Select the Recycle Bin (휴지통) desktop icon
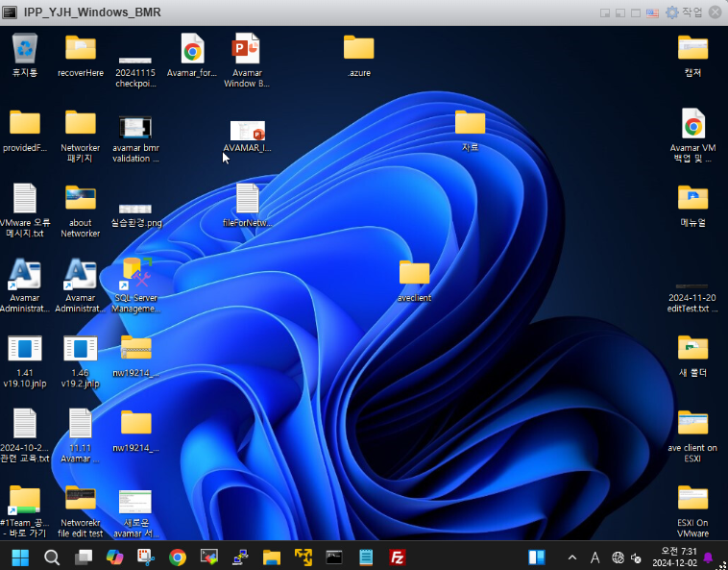The width and height of the screenshot is (728, 570). pyautogui.click(x=25, y=49)
